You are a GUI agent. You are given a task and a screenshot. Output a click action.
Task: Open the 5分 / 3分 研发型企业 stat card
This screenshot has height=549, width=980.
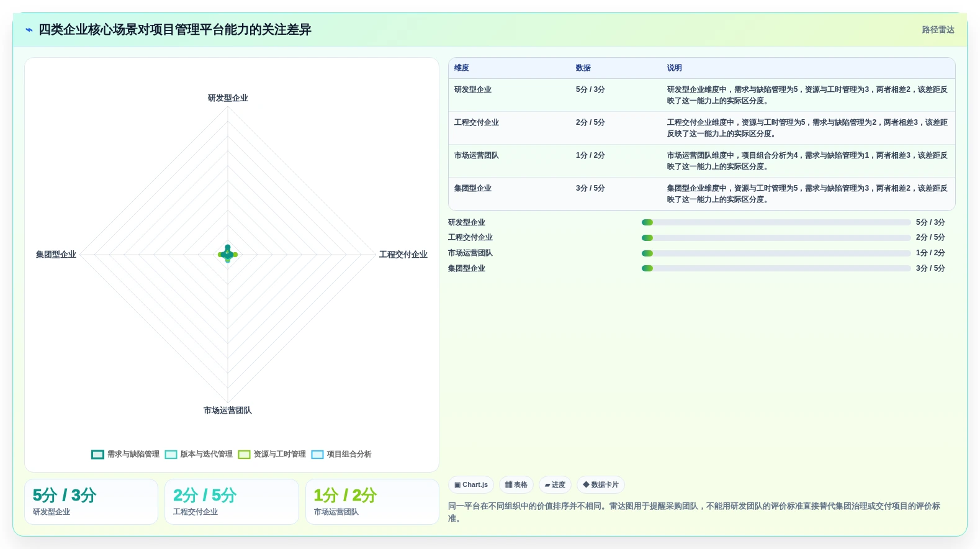pos(91,502)
